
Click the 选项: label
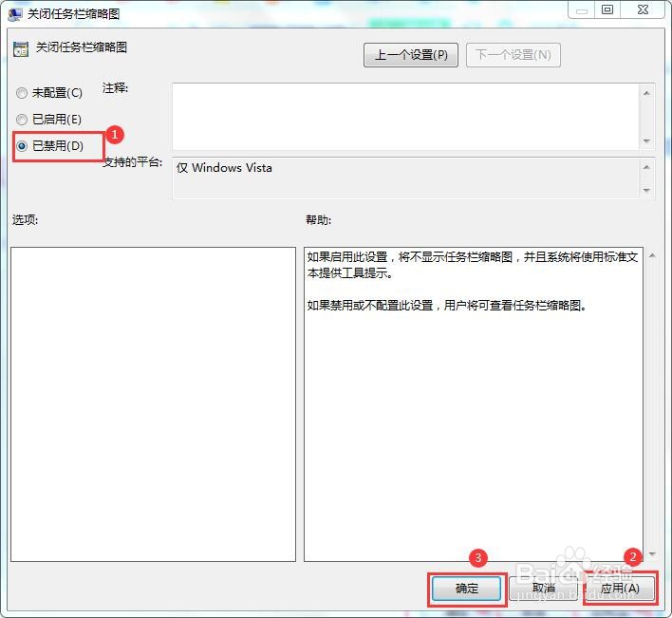pos(25,220)
